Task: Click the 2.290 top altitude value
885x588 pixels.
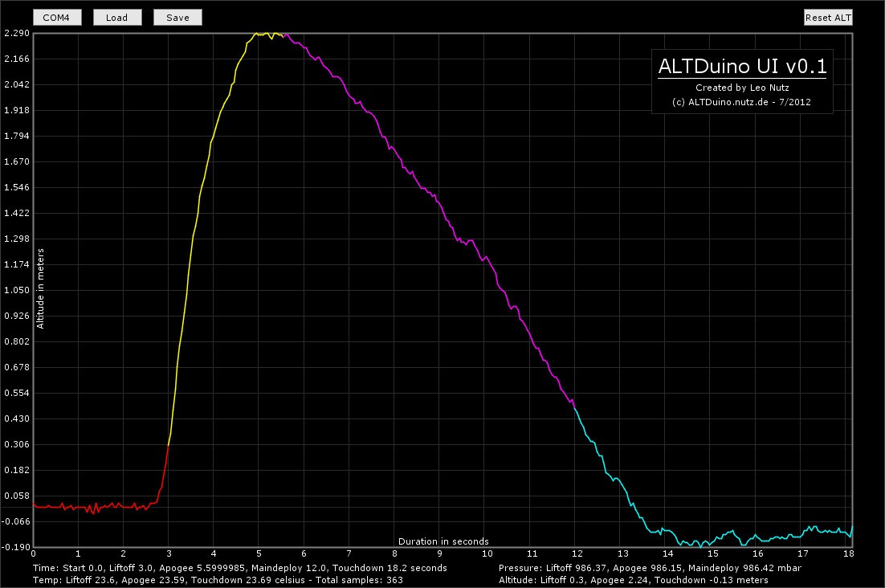Action: click(17, 33)
